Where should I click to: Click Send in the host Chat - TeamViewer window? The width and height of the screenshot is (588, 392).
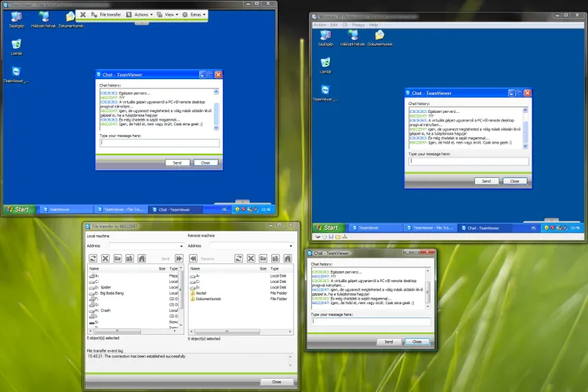389,342
